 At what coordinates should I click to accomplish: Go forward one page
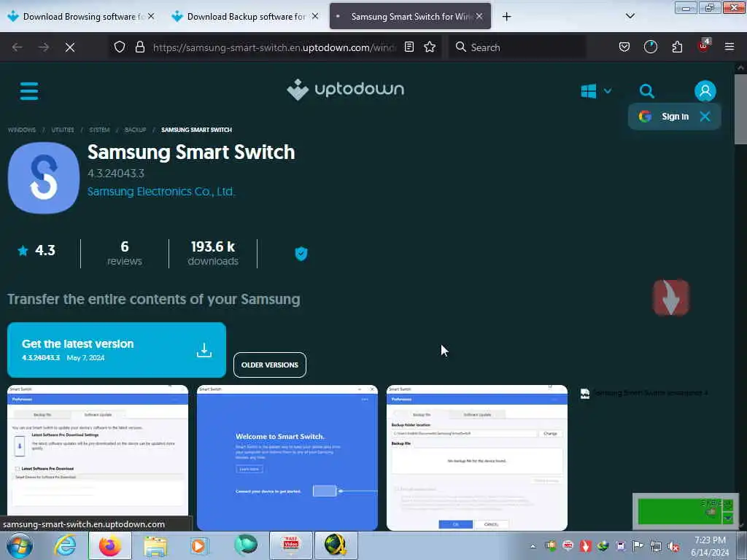point(44,47)
